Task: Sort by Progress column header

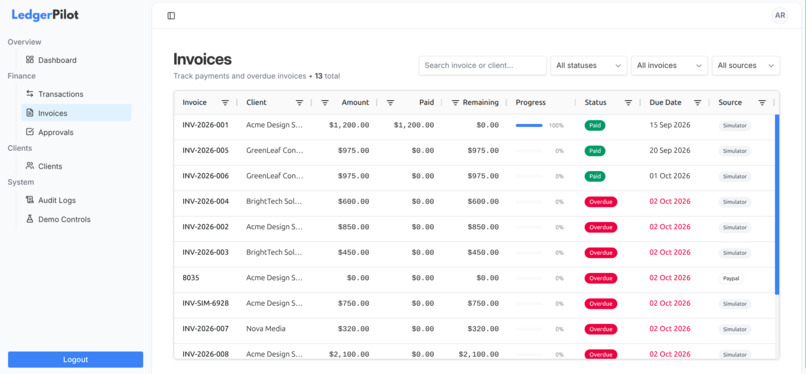Action: click(x=530, y=103)
